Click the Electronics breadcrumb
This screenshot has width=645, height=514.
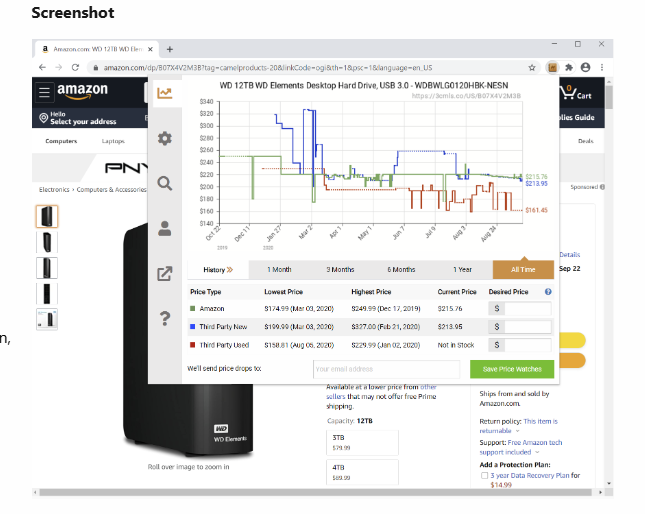tap(54, 190)
